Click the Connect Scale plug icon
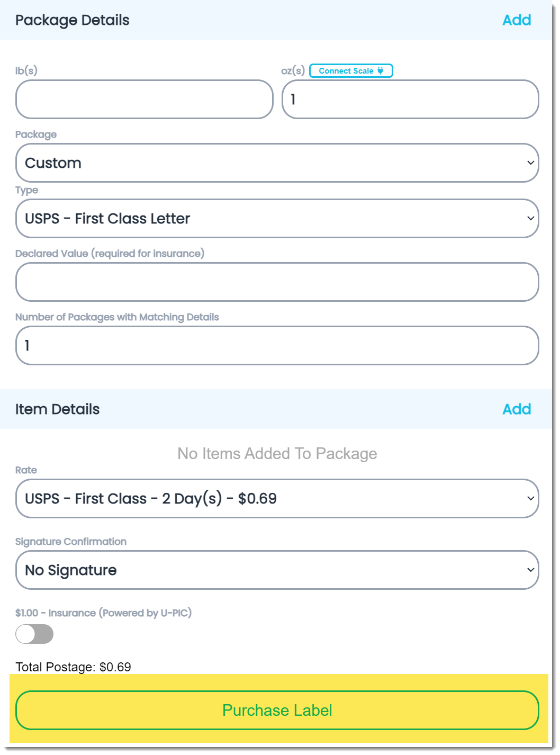 (x=381, y=70)
